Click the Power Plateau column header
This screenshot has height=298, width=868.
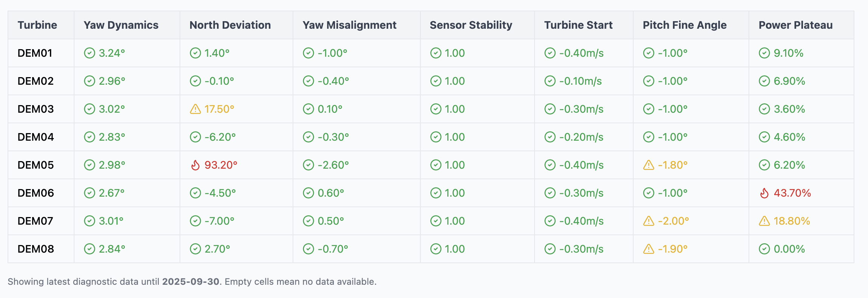point(795,25)
